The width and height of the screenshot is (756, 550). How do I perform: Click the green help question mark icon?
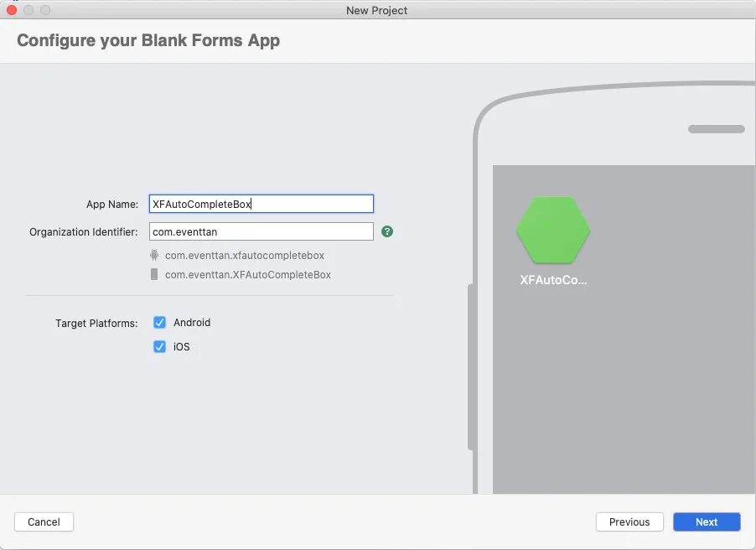387,231
